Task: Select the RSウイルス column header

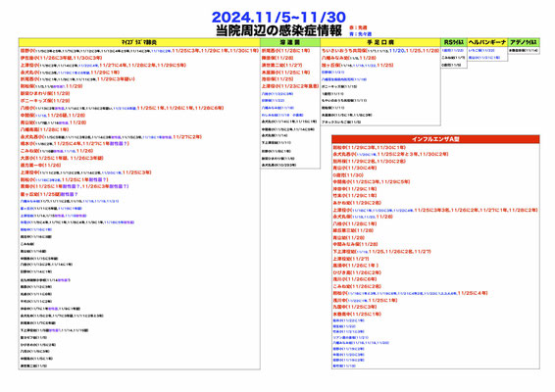Action: click(454, 42)
